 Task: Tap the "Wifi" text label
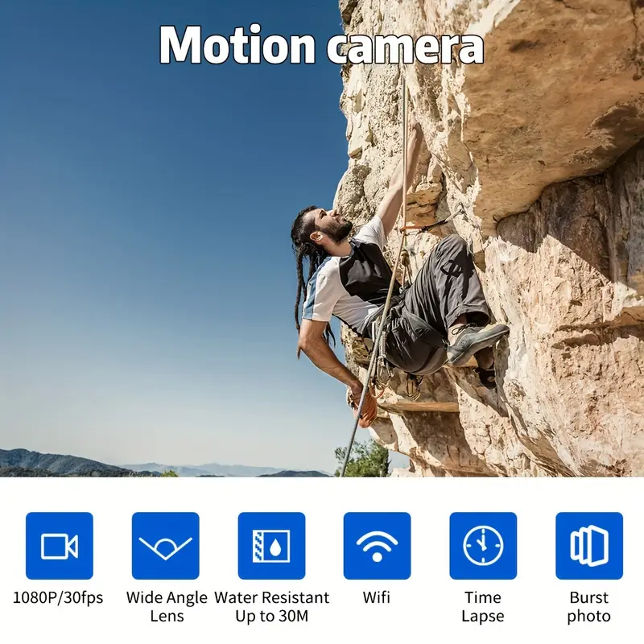coord(377,598)
